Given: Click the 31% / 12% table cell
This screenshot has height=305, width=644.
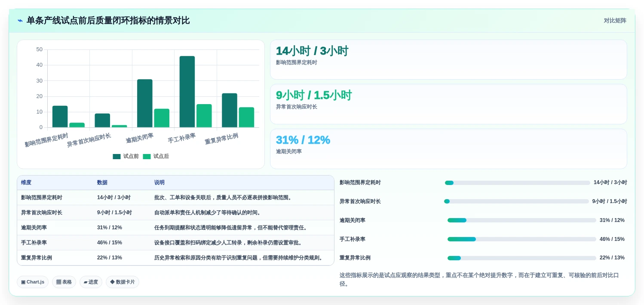Looking at the screenshot, I should pos(110,228).
